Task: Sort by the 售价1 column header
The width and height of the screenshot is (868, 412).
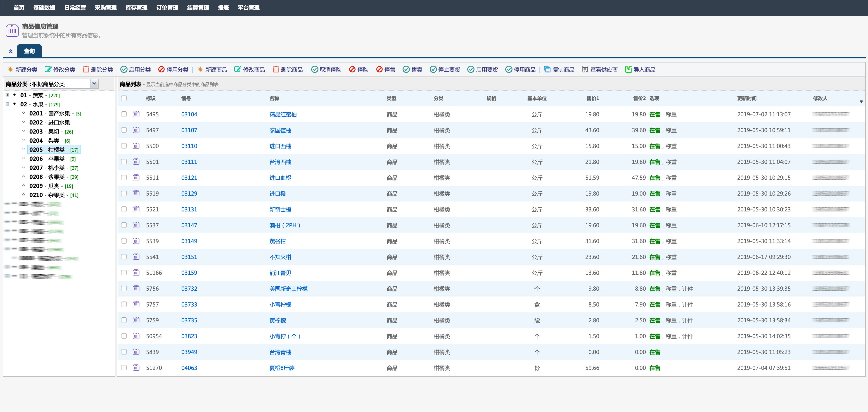Action: point(592,98)
